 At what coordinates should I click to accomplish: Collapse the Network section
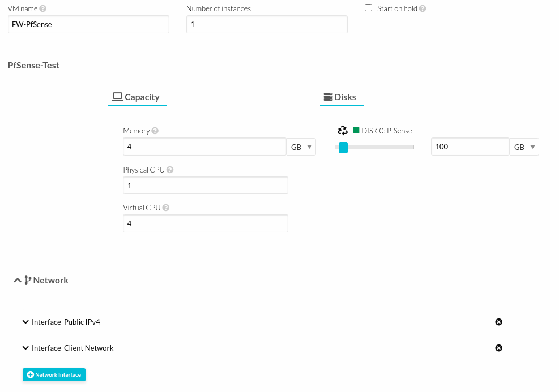click(18, 280)
